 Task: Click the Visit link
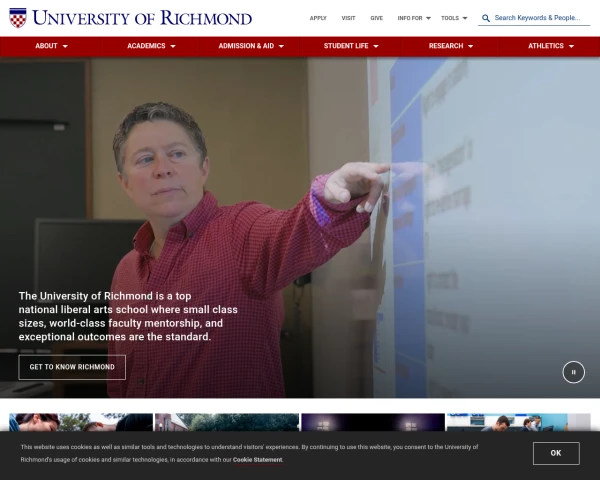click(348, 18)
